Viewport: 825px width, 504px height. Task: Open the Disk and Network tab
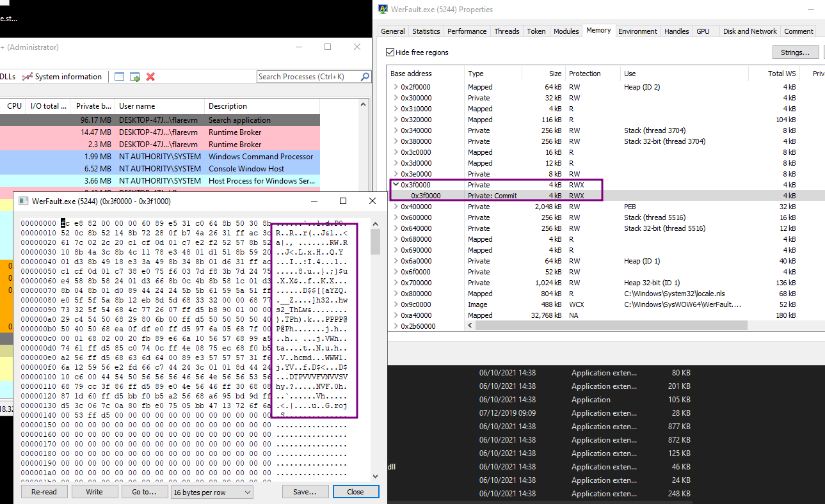click(x=750, y=31)
